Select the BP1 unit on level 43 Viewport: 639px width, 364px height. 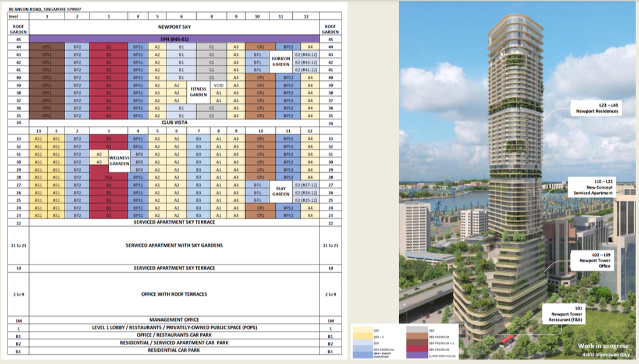[257, 55]
